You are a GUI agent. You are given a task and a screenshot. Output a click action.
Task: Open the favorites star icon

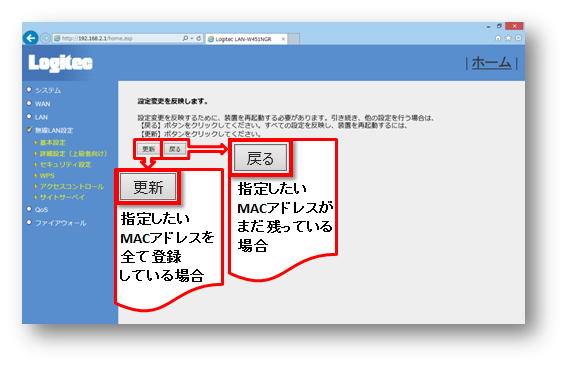click(508, 38)
